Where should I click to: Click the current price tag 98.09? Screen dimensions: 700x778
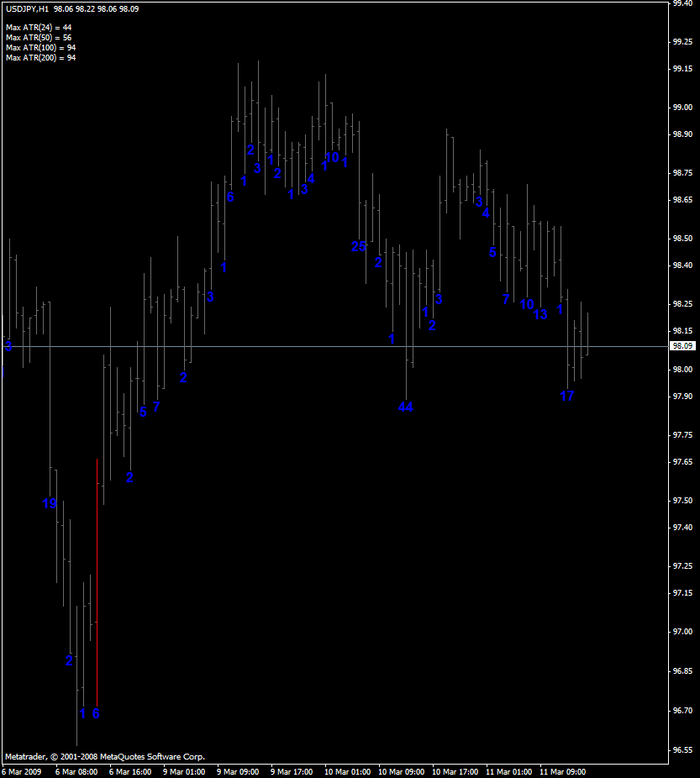pyautogui.click(x=682, y=346)
